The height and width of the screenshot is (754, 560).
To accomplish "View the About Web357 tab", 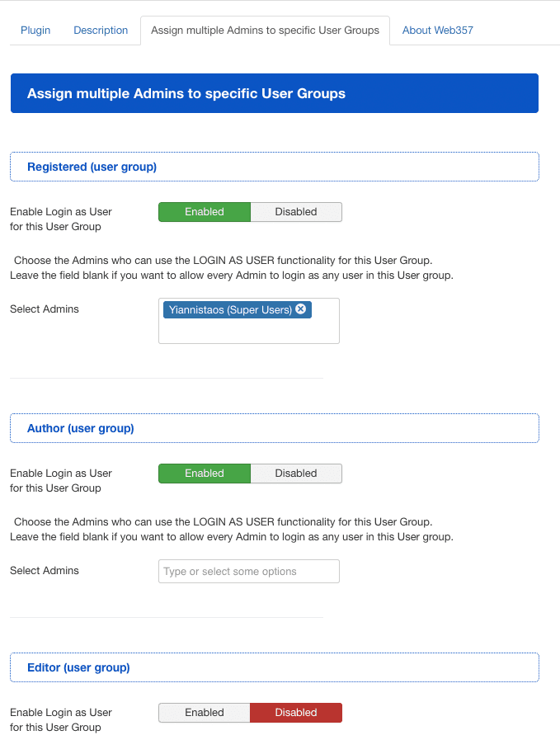I will [437, 30].
